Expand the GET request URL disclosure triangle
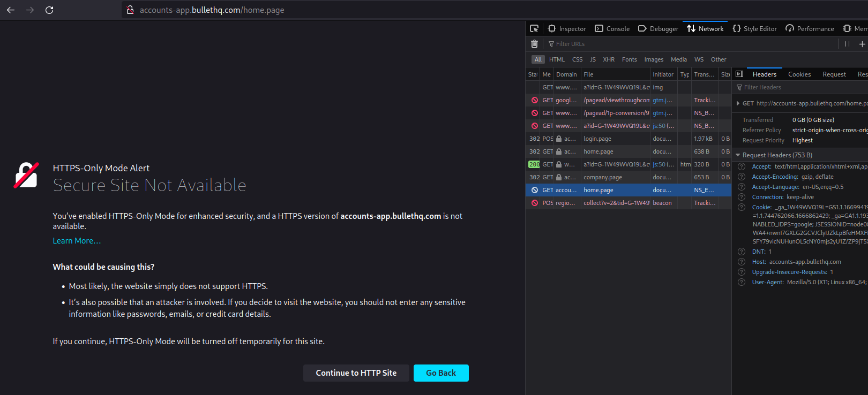868x395 pixels. click(x=738, y=103)
